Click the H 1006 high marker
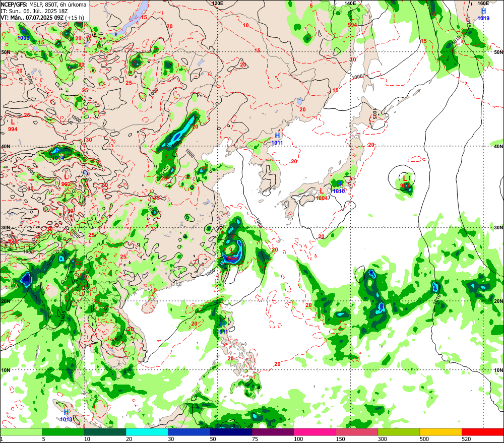The width and height of the screenshot is (504, 443). pos(23,34)
